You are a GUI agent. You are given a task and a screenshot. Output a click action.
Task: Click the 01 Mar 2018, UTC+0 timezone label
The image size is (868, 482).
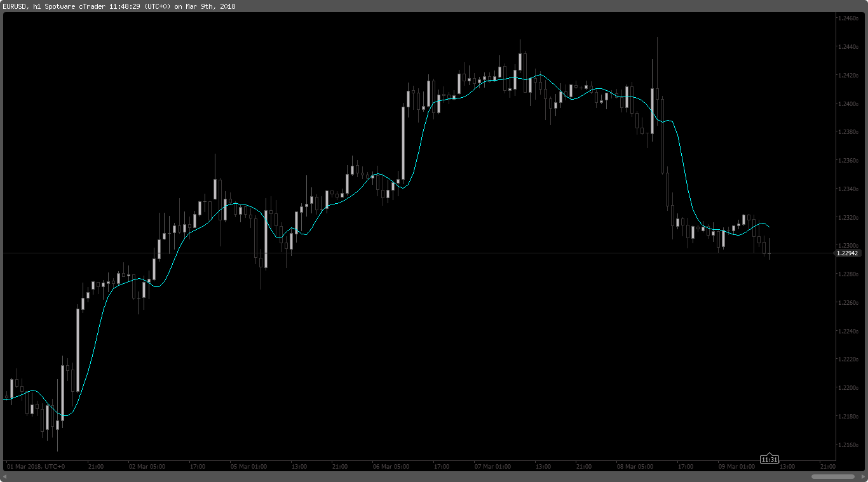pyautogui.click(x=36, y=467)
